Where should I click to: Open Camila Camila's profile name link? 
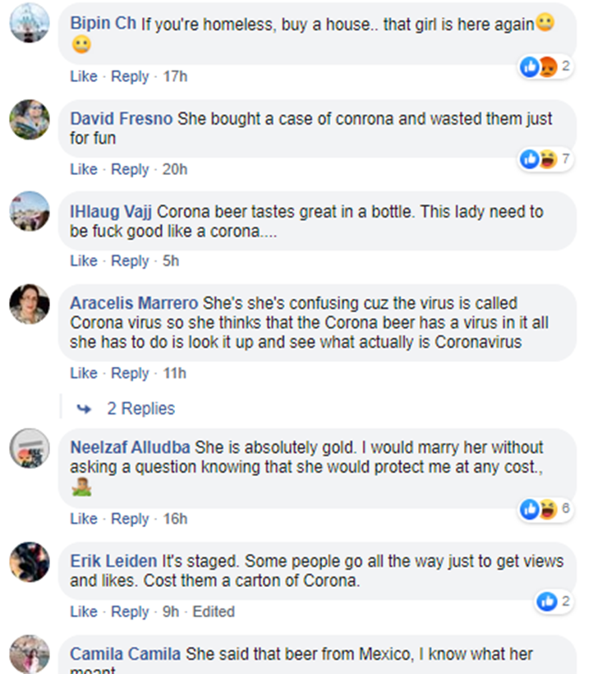click(126, 654)
